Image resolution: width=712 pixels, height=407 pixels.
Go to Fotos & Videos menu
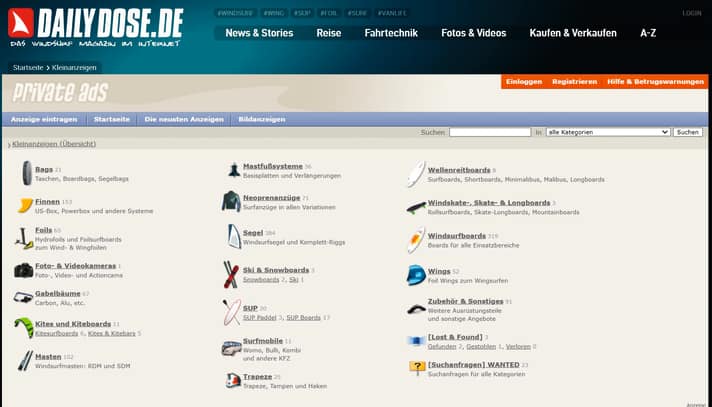(473, 33)
